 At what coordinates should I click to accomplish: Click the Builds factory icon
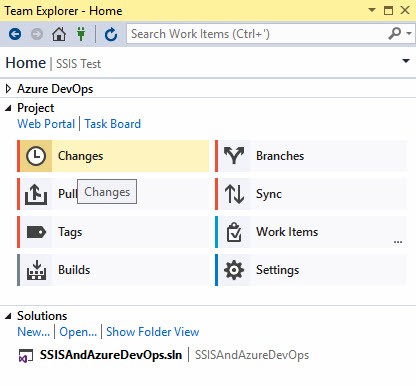36,270
